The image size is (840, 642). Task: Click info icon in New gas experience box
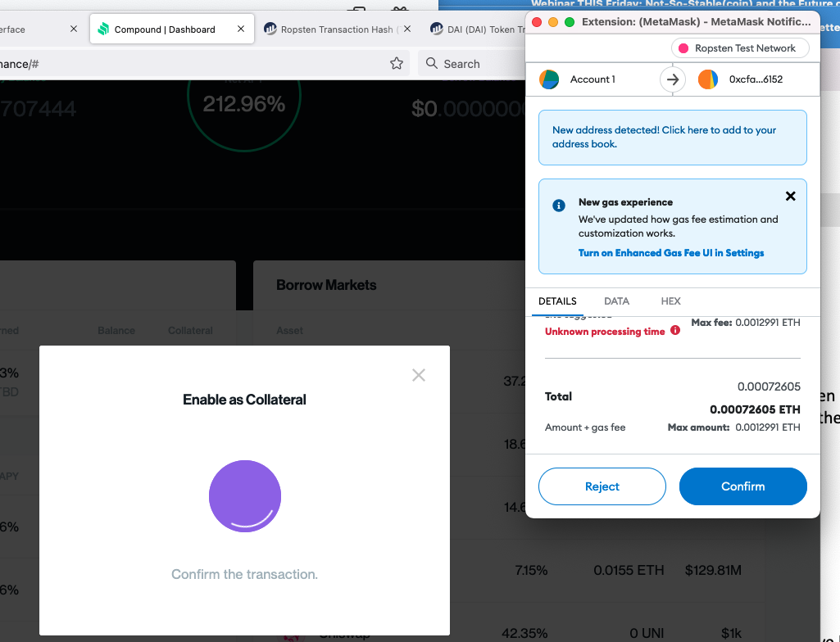558,205
